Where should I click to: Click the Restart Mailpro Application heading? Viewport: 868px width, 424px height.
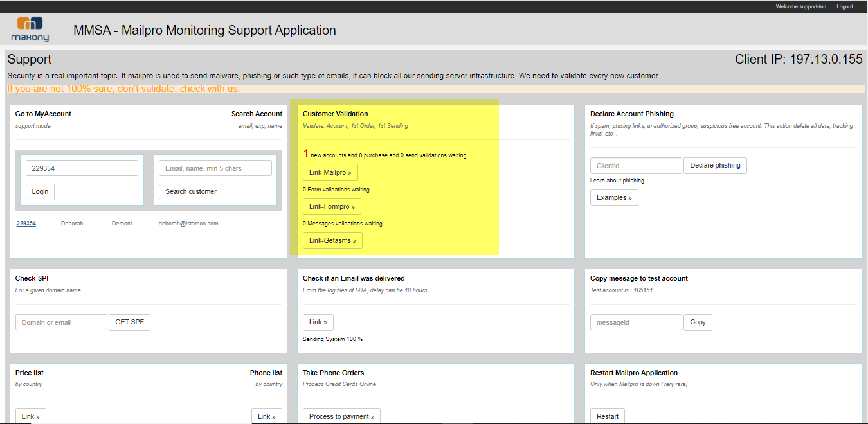[634, 373]
